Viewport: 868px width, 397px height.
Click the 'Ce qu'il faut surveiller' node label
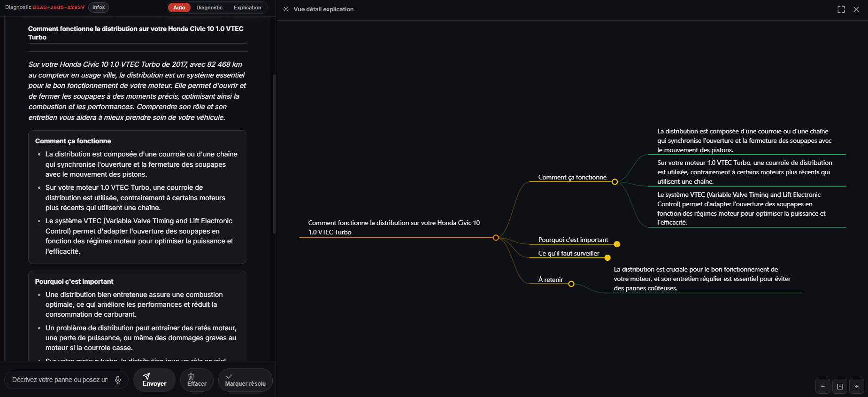click(x=569, y=253)
